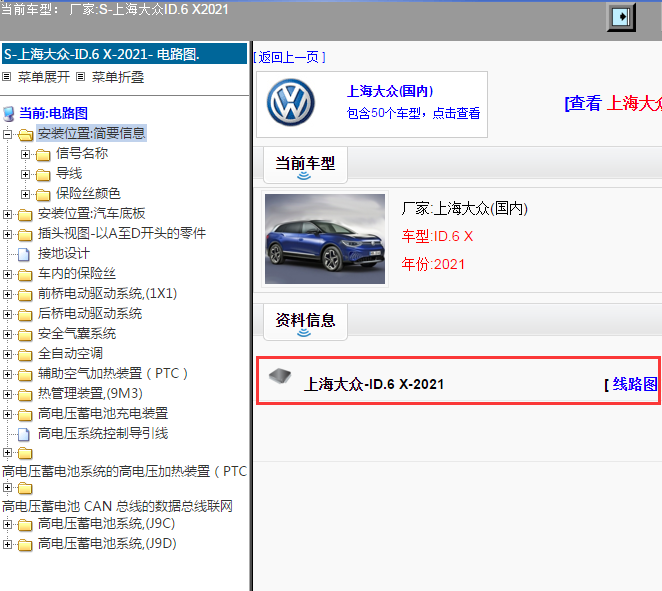Expand the 高电压蓄电池充电装置 node
This screenshot has height=591, width=662.
7,415
